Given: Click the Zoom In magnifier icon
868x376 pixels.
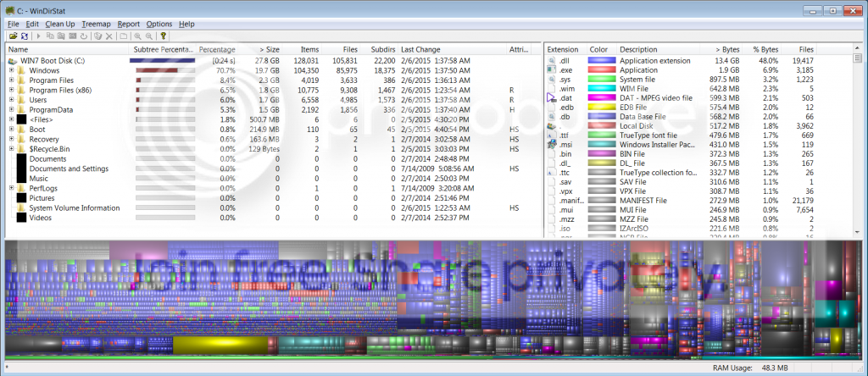Looking at the screenshot, I should point(138,36).
